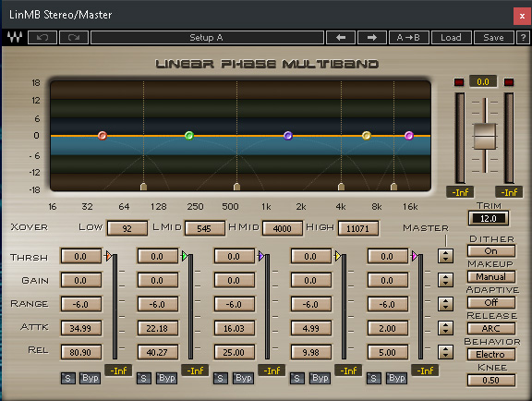
Task: Change Behavior mode from Electro
Action: tap(491, 354)
